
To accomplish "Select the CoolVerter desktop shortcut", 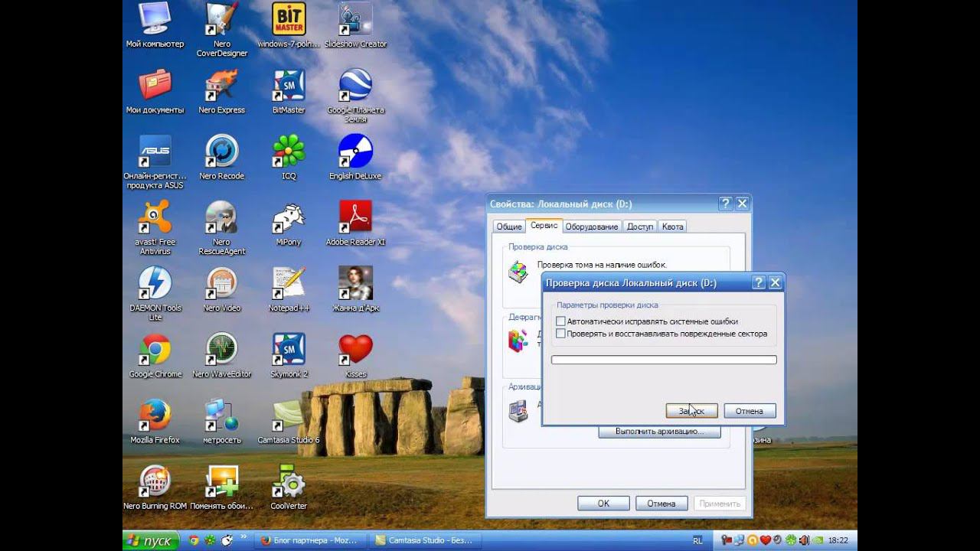I will (289, 486).
